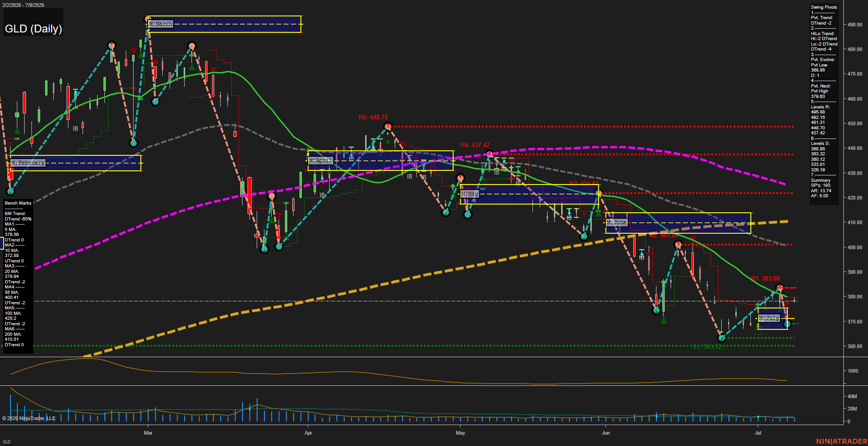Click the R4: 437.42 resistance label
868x446 pixels.
pyautogui.click(x=475, y=145)
